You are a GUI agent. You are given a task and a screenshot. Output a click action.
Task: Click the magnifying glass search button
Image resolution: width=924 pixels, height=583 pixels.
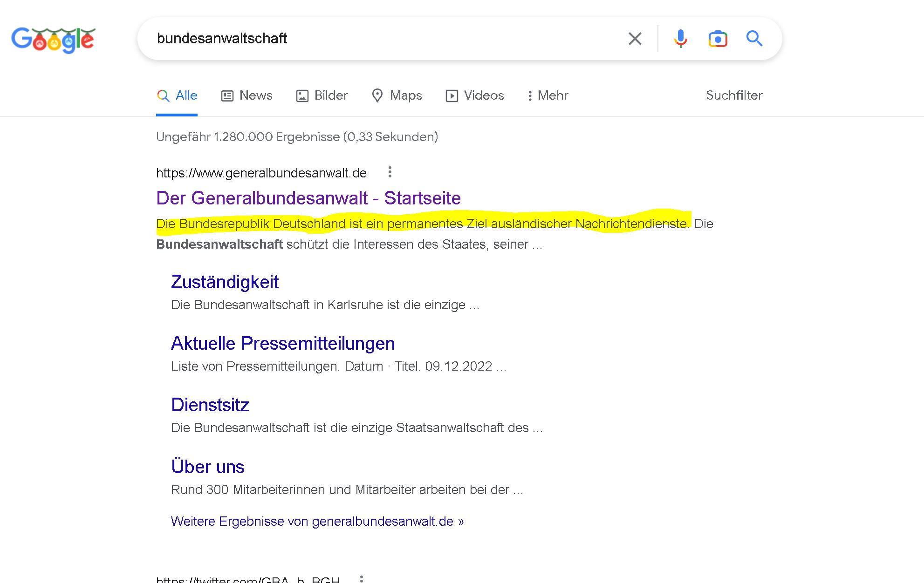point(754,38)
